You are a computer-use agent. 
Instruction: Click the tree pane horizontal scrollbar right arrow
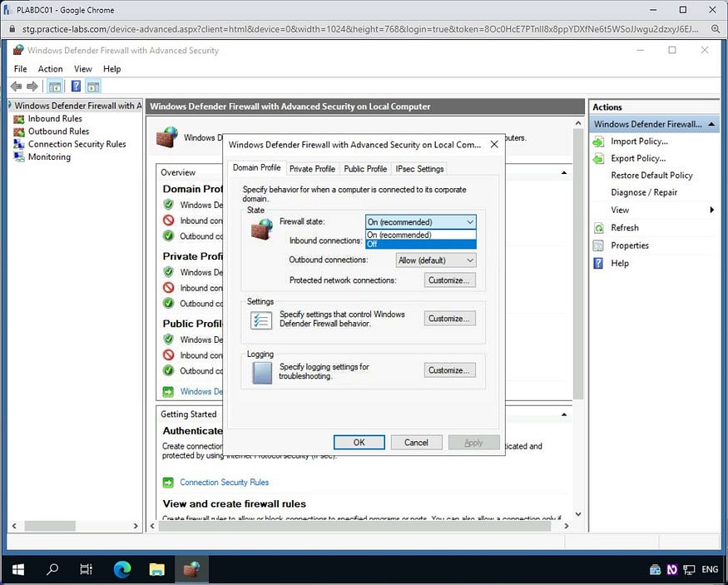tap(136, 526)
